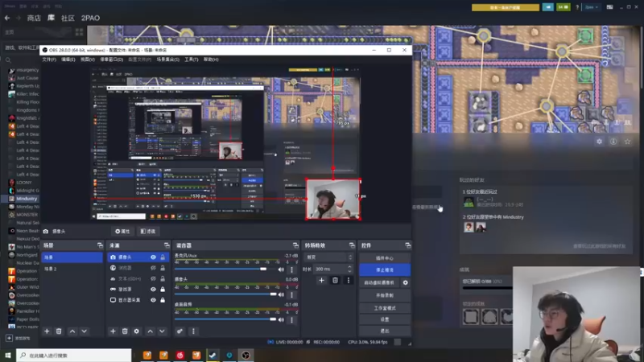Open source properties gear in Sources panel

click(136, 331)
